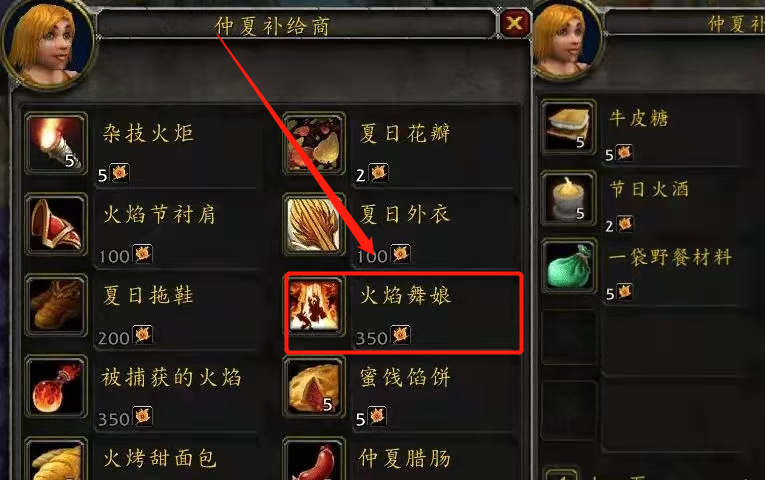The height and width of the screenshot is (480, 765).
Task: Click the 牛皮糖 candy icon
Action: point(568,127)
